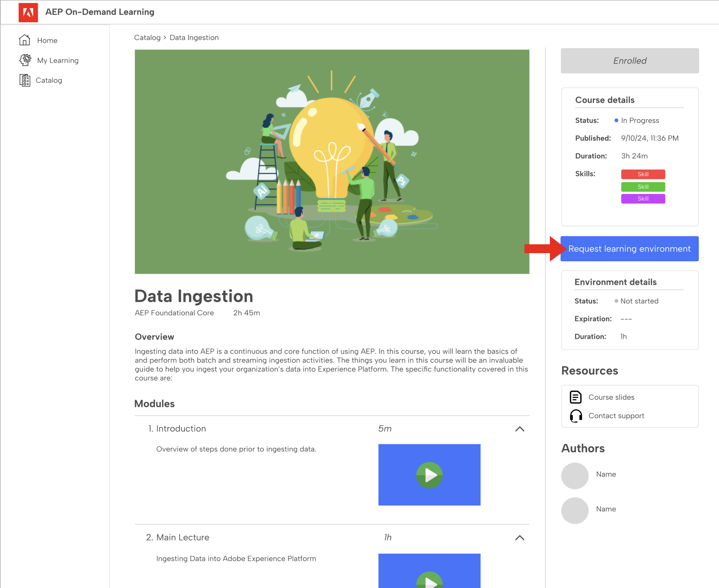Click the Course slides document icon
This screenshot has height=588, width=719.
point(575,397)
